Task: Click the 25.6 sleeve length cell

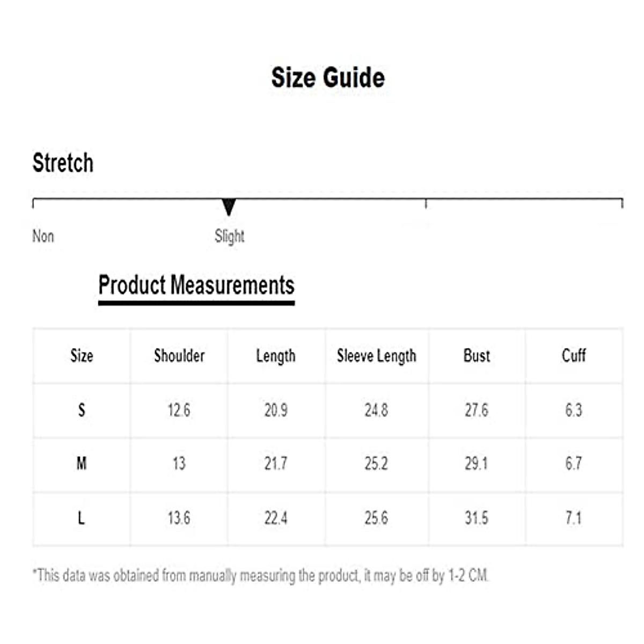Action: 376,518
